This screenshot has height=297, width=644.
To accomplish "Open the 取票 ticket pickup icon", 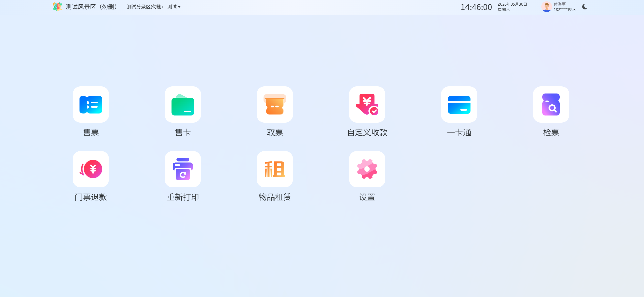I will 275,104.
